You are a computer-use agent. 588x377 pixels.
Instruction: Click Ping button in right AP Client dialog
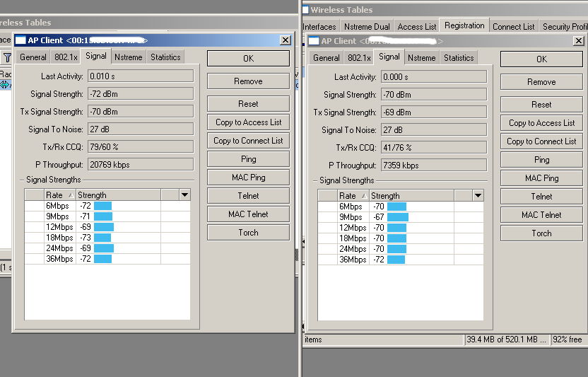click(541, 160)
